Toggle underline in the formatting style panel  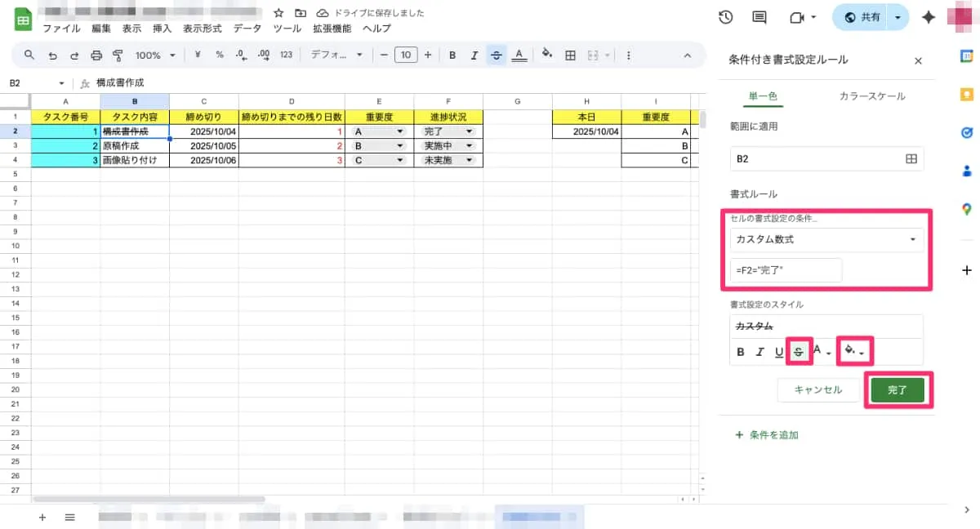tap(778, 352)
